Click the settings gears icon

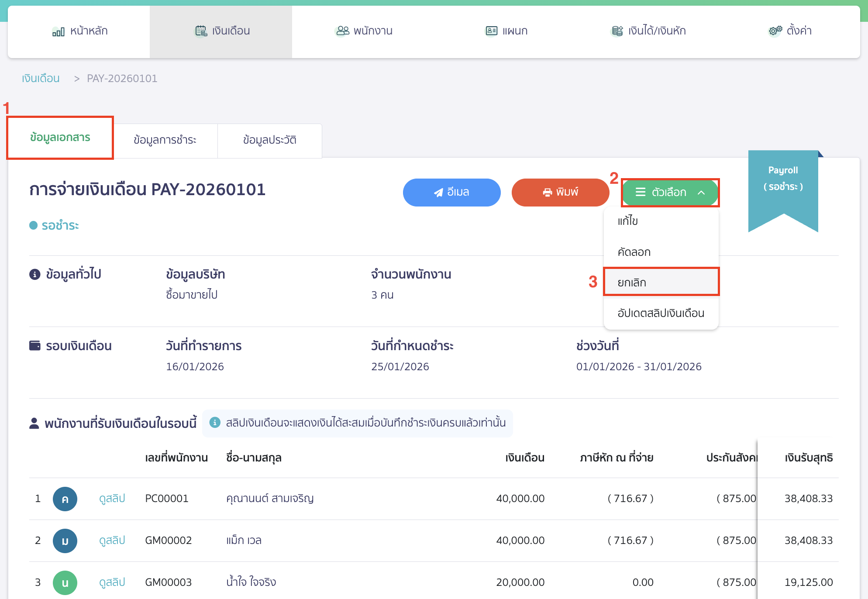(775, 31)
